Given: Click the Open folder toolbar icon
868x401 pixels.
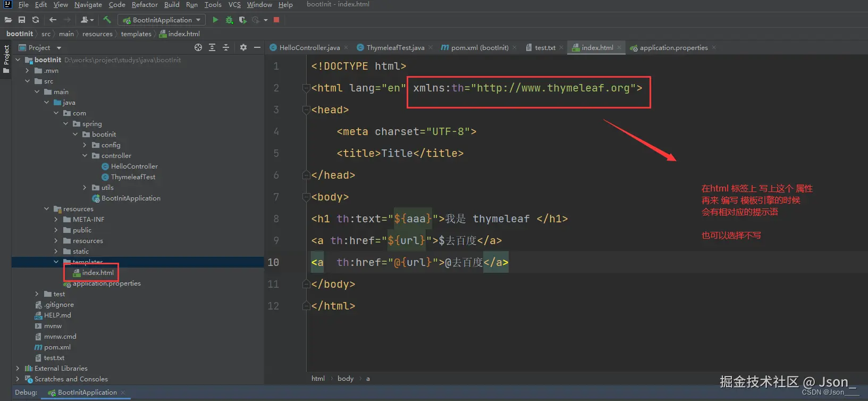Looking at the screenshot, I should [x=8, y=20].
